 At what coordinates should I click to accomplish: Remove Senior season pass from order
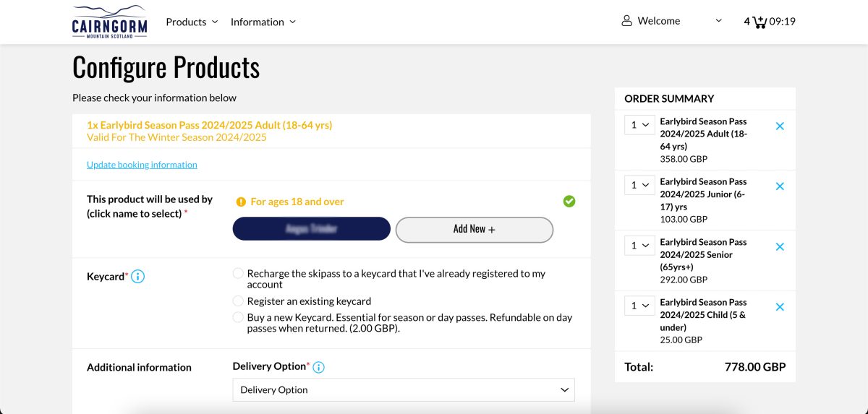[780, 246]
